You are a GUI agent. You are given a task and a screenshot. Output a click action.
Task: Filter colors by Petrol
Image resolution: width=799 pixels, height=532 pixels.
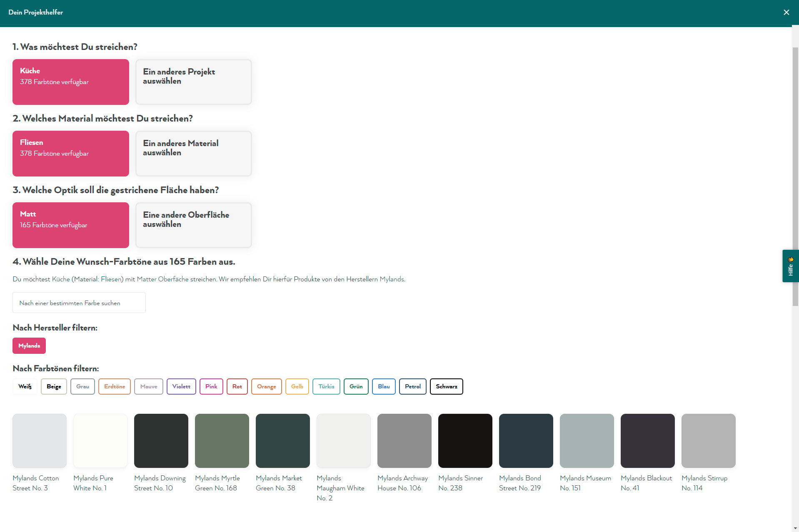413,386
